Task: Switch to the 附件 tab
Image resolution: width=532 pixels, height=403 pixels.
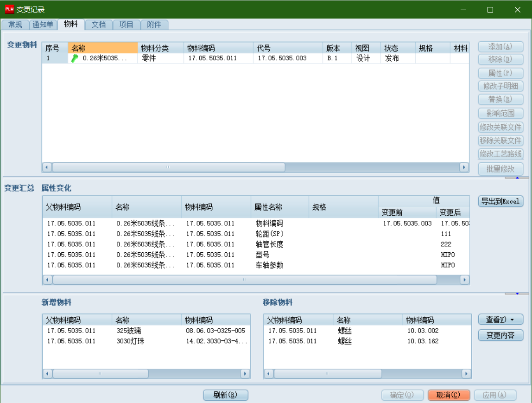Action: [154, 25]
